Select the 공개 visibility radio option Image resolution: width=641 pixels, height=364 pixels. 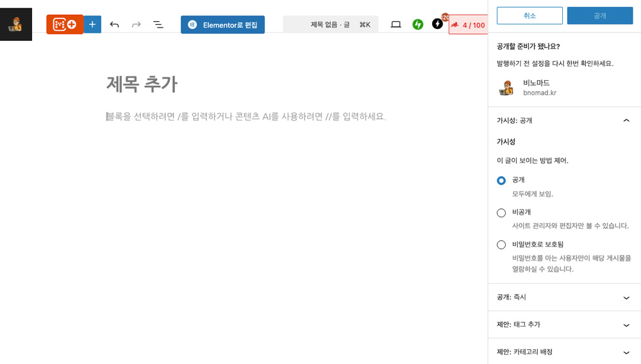tap(501, 180)
